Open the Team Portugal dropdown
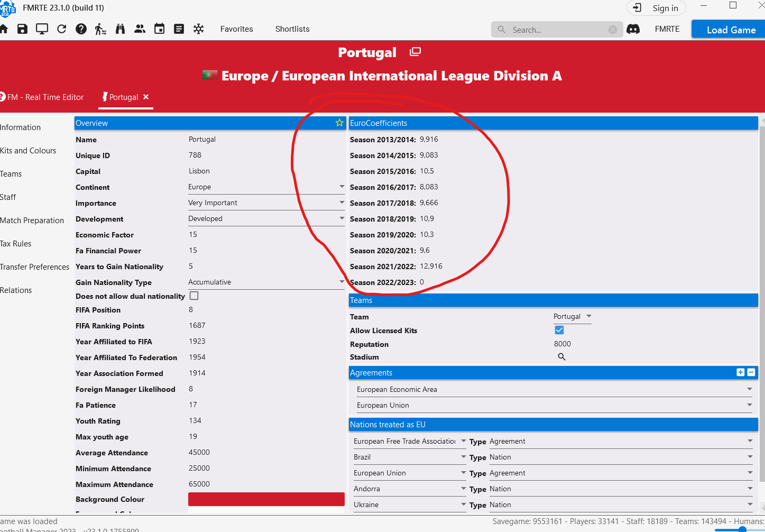765x532 pixels. [x=573, y=316]
